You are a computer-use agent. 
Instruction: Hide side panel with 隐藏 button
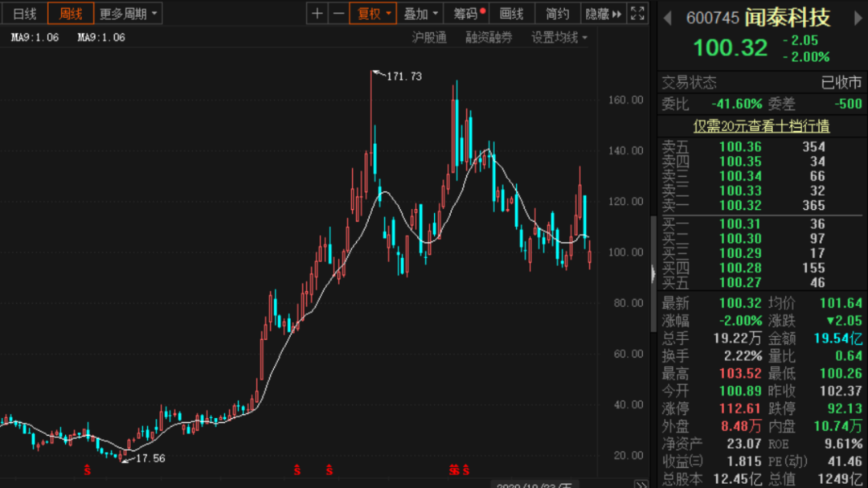click(x=603, y=14)
